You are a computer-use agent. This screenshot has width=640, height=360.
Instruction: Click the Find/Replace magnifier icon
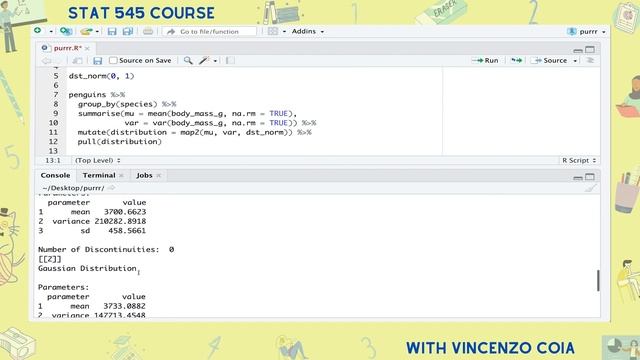(x=188, y=60)
